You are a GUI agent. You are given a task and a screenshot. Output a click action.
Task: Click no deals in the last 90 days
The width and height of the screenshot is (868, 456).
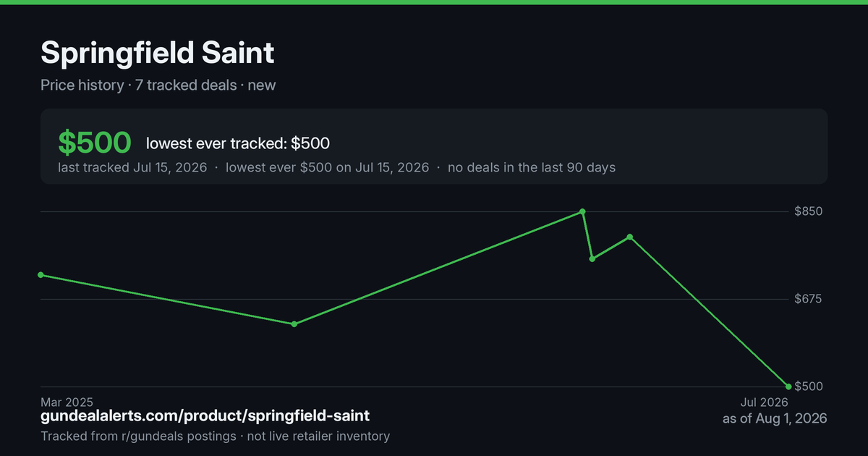pos(532,167)
